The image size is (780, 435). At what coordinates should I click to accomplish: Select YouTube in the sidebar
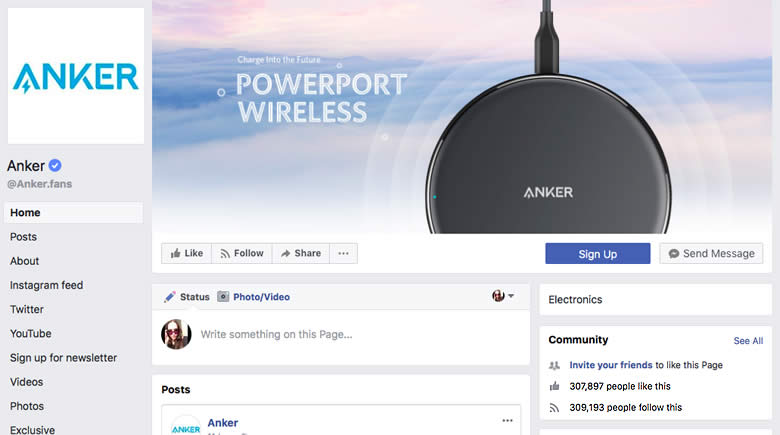pos(30,333)
